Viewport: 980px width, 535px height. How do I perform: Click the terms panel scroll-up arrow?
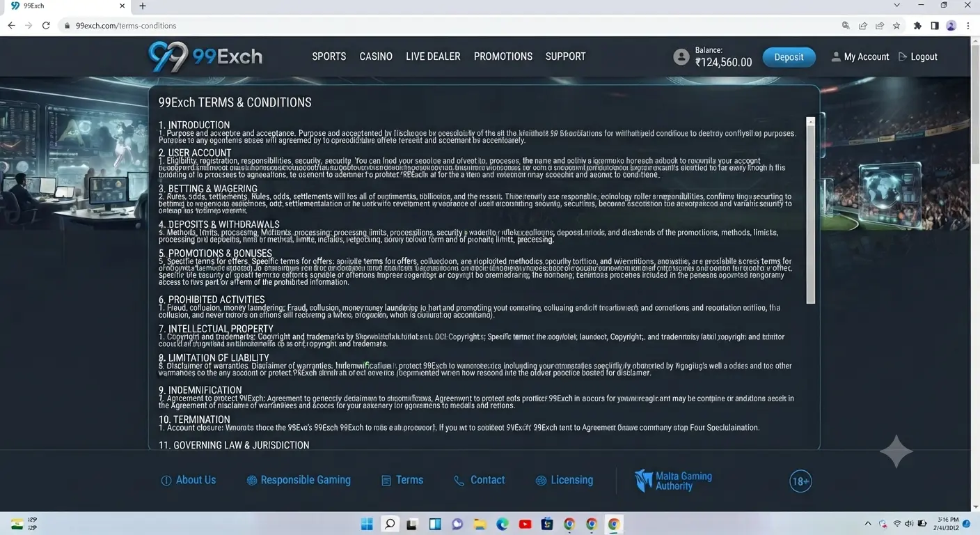pos(810,121)
